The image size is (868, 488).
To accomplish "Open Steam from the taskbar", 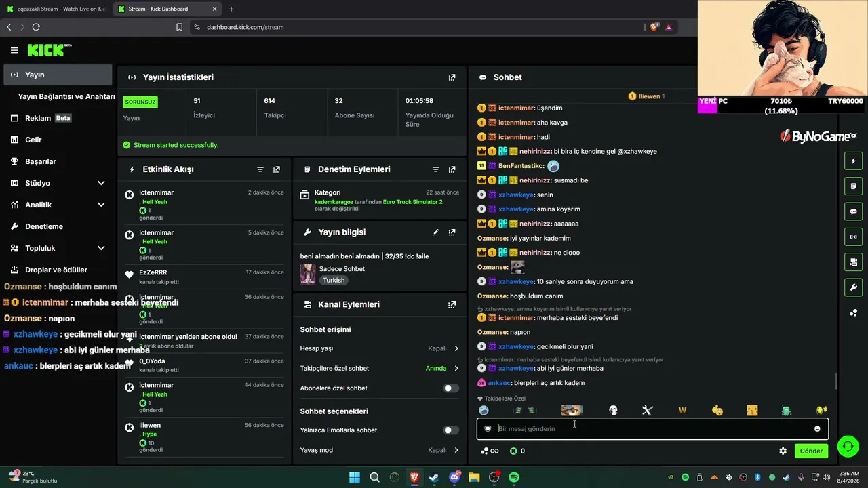I will [x=434, y=477].
